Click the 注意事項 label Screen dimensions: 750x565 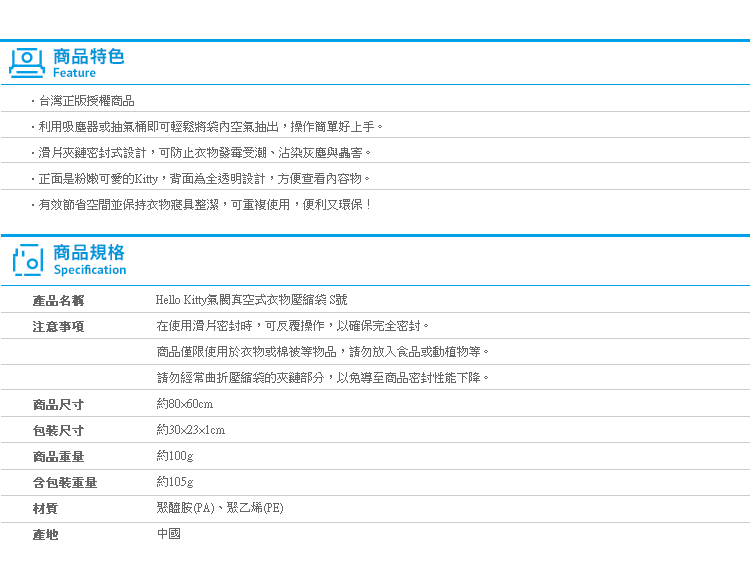pos(58,326)
